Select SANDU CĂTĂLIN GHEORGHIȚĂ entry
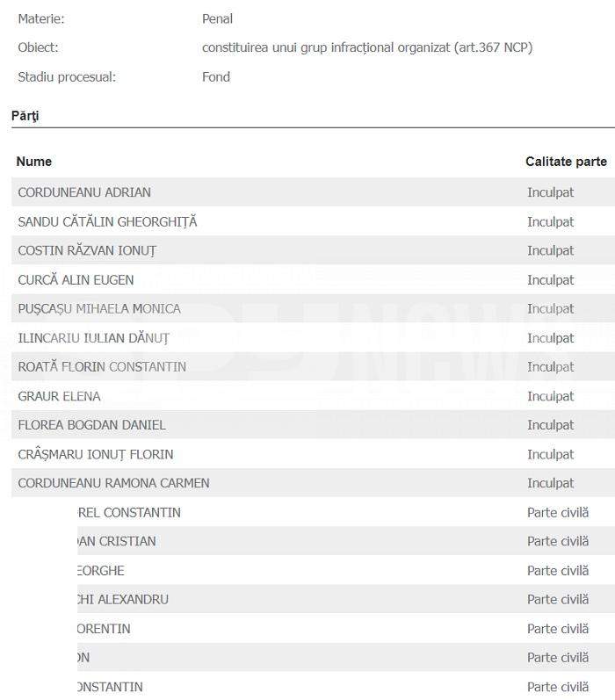615x700 pixels. click(x=107, y=221)
